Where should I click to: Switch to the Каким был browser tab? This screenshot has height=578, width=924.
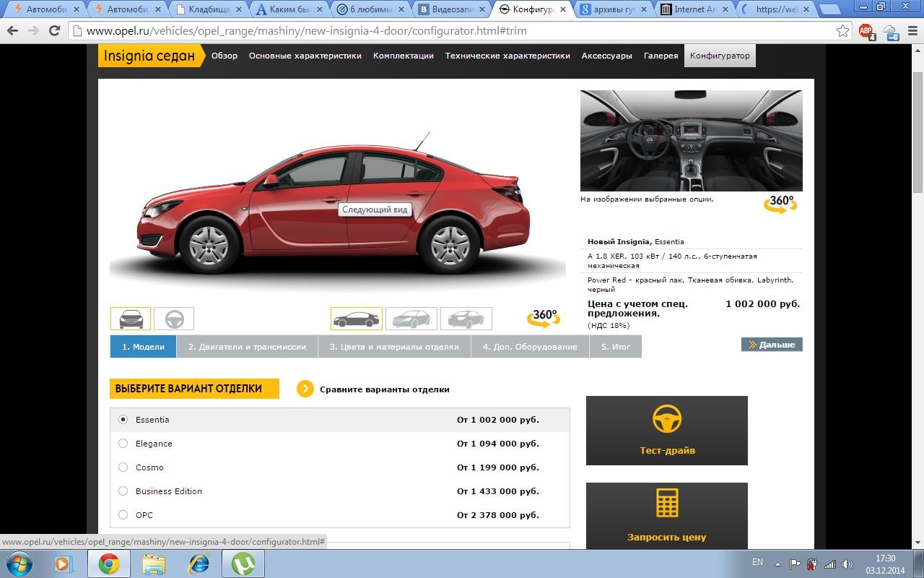[290, 9]
